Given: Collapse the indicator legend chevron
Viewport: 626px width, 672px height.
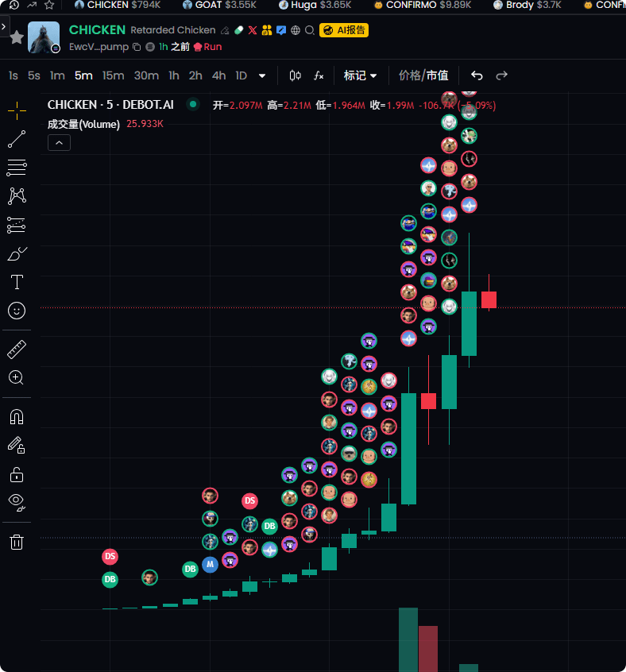Looking at the screenshot, I should 59,143.
